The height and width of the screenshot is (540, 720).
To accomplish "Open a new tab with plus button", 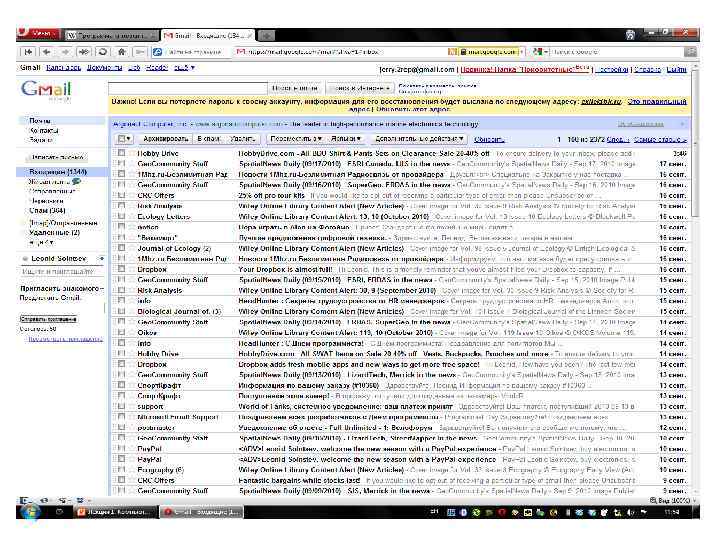I will tap(266, 35).
